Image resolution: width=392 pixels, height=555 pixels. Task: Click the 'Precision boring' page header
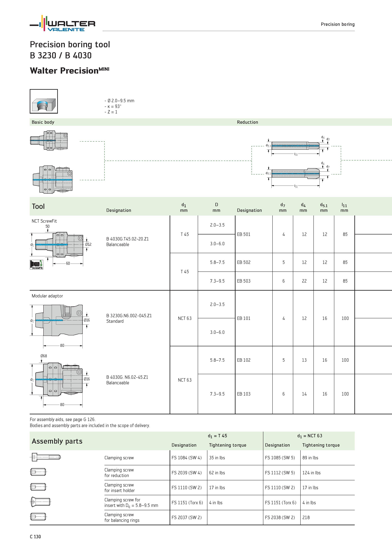pos(338,24)
